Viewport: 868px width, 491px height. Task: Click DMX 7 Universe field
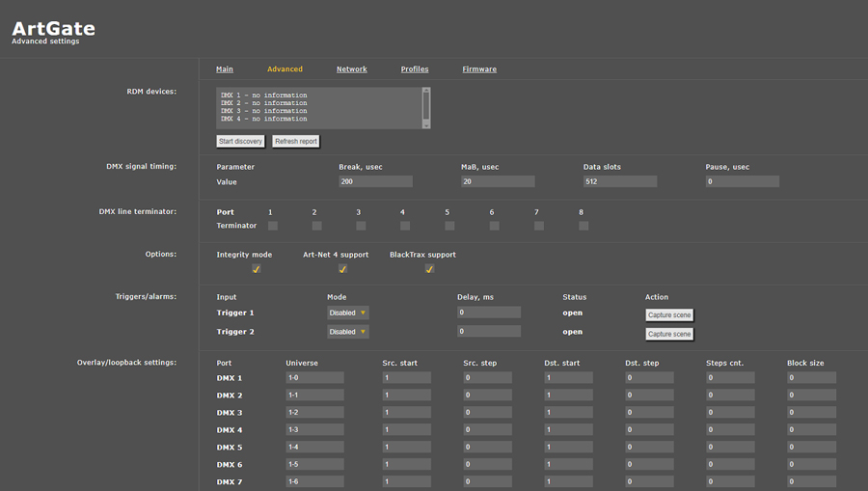pyautogui.click(x=315, y=481)
